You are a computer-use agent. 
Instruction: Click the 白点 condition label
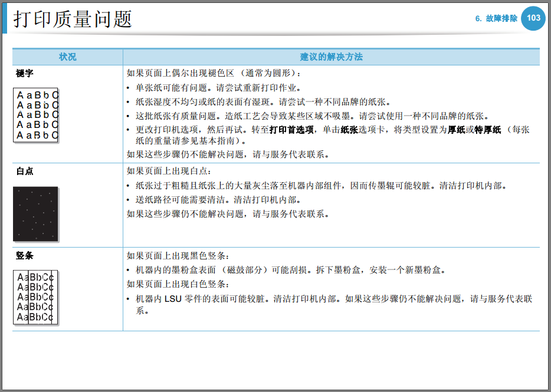coord(25,171)
